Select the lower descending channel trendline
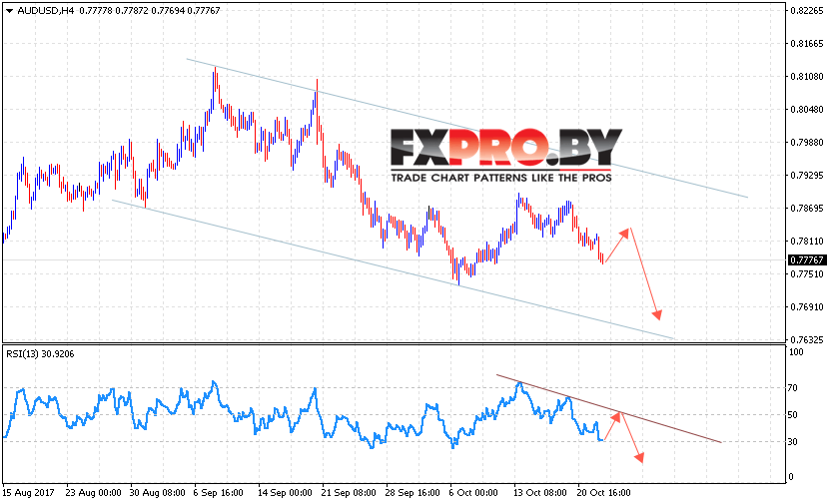This screenshot has height=504, width=828. (x=393, y=269)
